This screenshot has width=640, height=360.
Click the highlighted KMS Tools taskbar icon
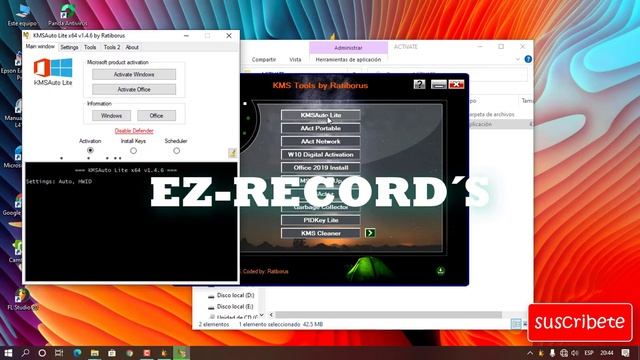point(182,353)
